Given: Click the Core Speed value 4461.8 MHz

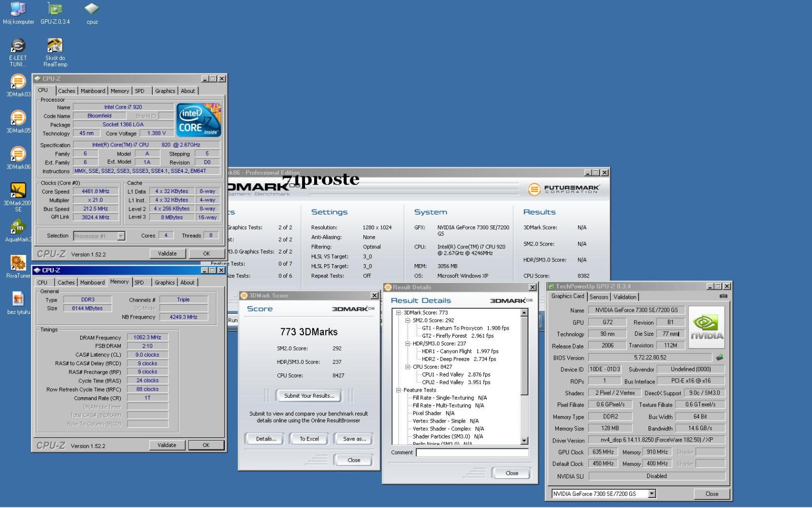Looking at the screenshot, I should tap(95, 192).
